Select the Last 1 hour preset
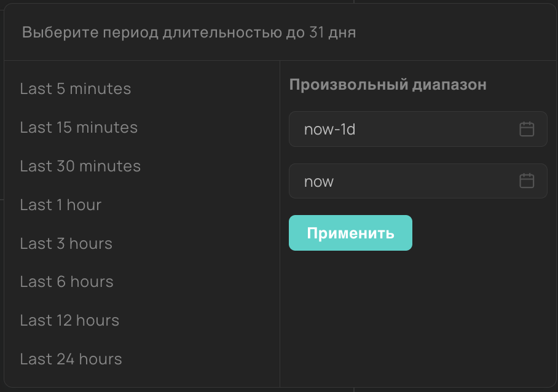558x392 pixels. coord(61,205)
